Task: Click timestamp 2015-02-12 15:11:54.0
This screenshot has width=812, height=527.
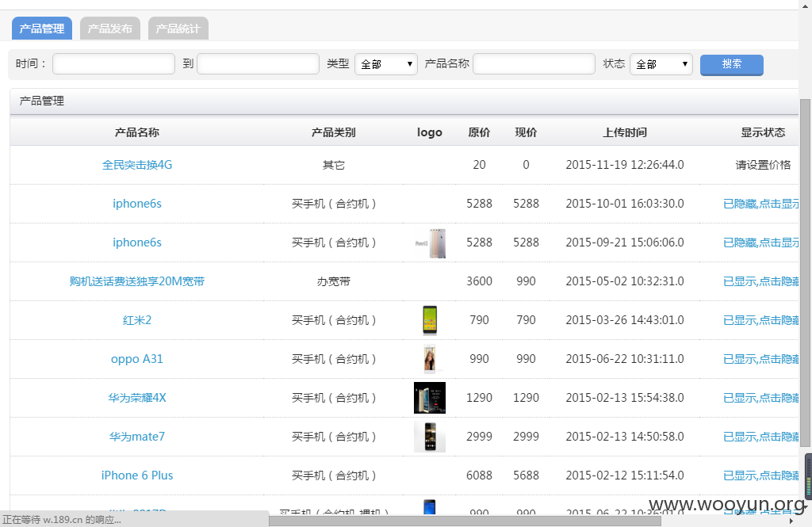Action: pos(625,475)
